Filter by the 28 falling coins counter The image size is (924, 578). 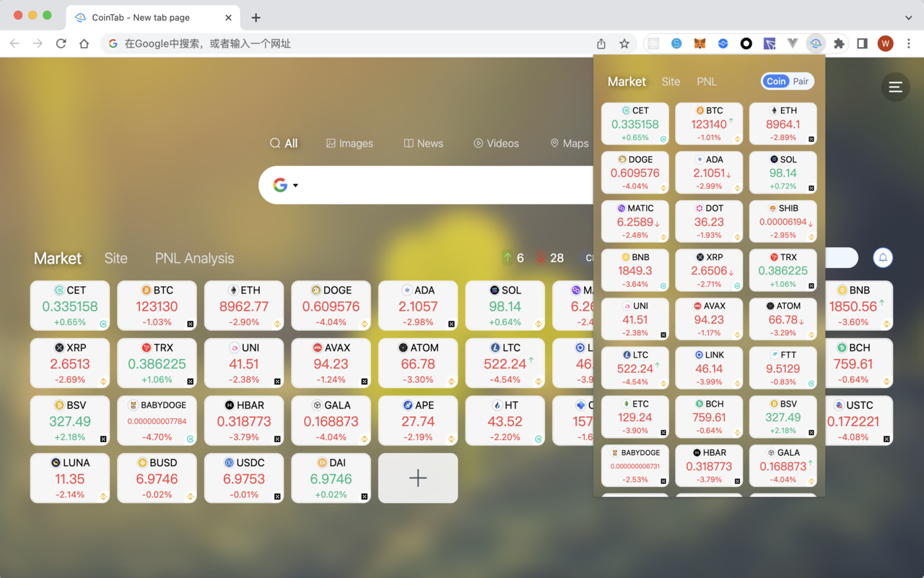coord(549,258)
